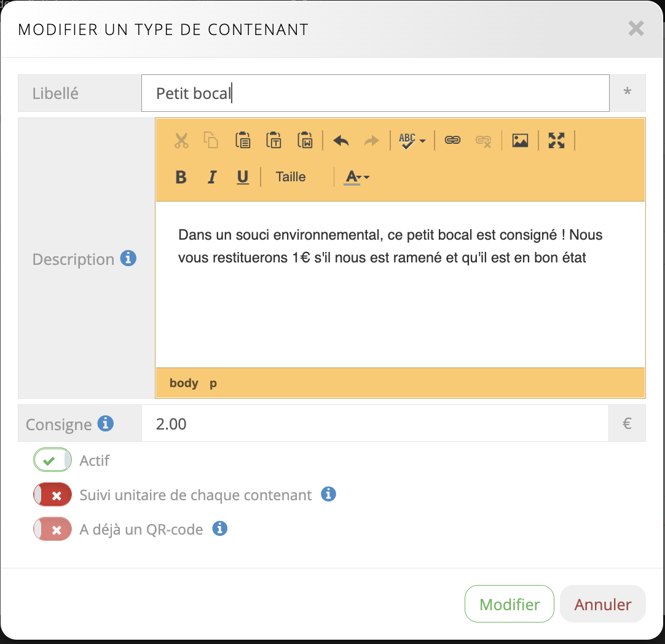
Task: Open the Taille font size dropdown
Action: click(291, 177)
